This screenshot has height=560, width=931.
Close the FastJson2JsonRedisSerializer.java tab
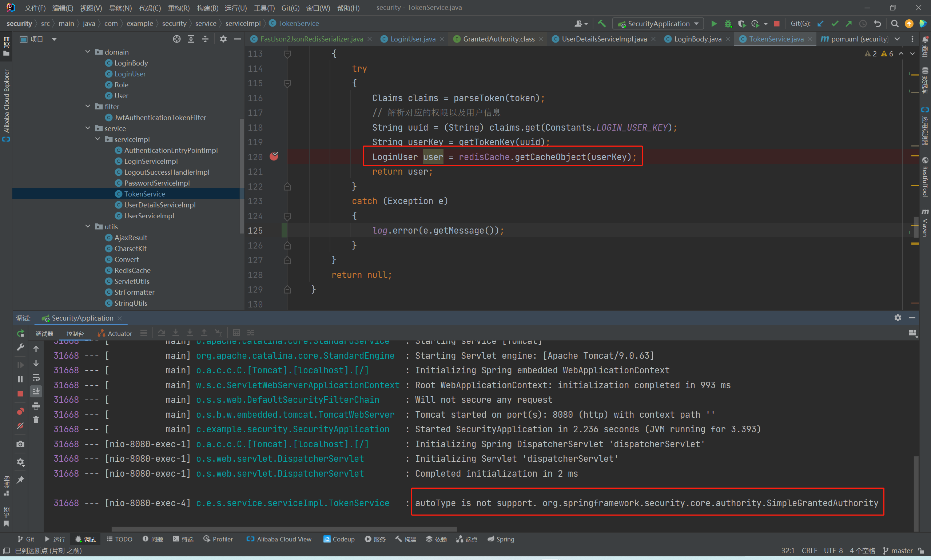coord(370,39)
